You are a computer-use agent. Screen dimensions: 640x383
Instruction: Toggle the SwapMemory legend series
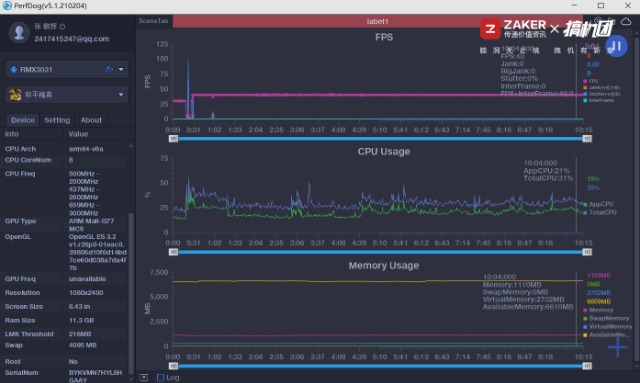pos(606,318)
